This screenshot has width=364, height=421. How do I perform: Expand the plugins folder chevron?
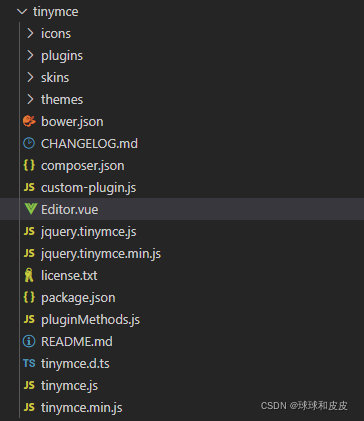30,55
